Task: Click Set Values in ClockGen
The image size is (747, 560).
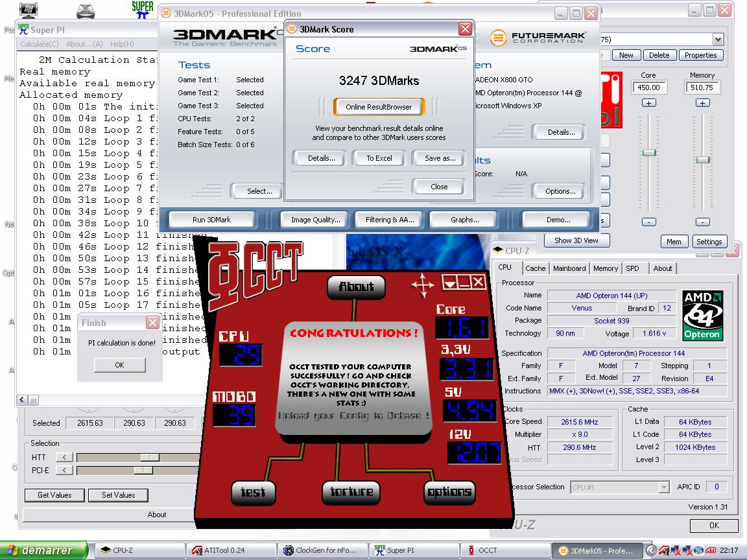Action: pos(118,495)
